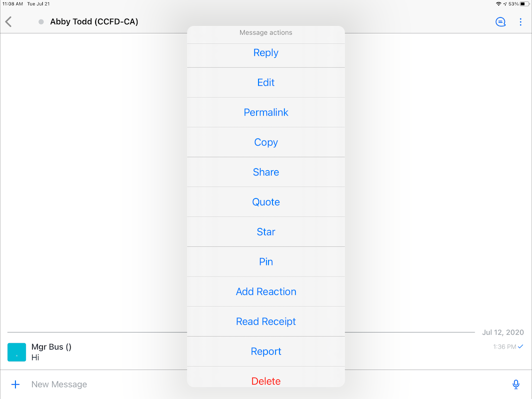Tap Quote in message actions
Screen dimensions: 532x399
pyautogui.click(x=266, y=202)
